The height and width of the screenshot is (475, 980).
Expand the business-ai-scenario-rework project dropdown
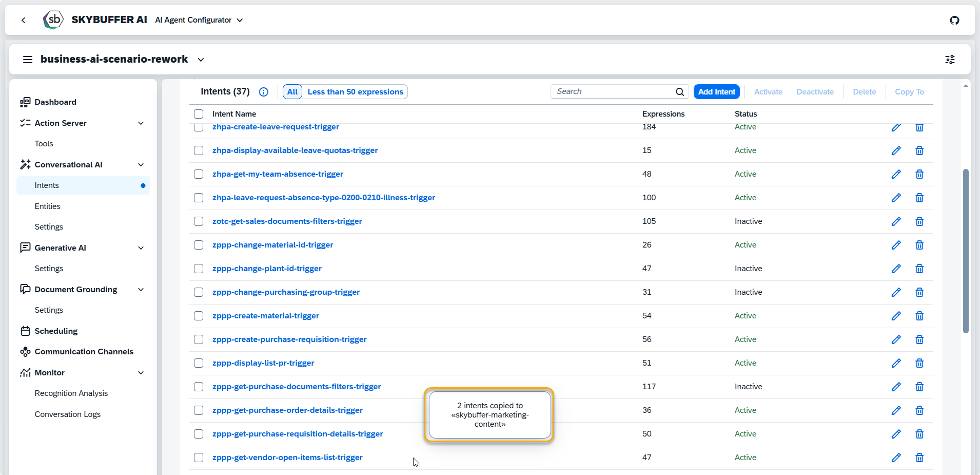[201, 60]
